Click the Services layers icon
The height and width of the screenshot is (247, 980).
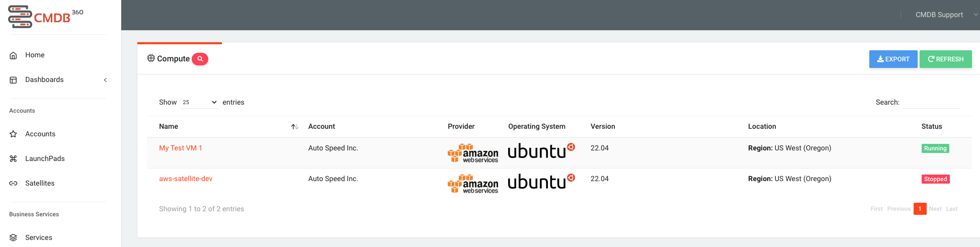(x=14, y=238)
